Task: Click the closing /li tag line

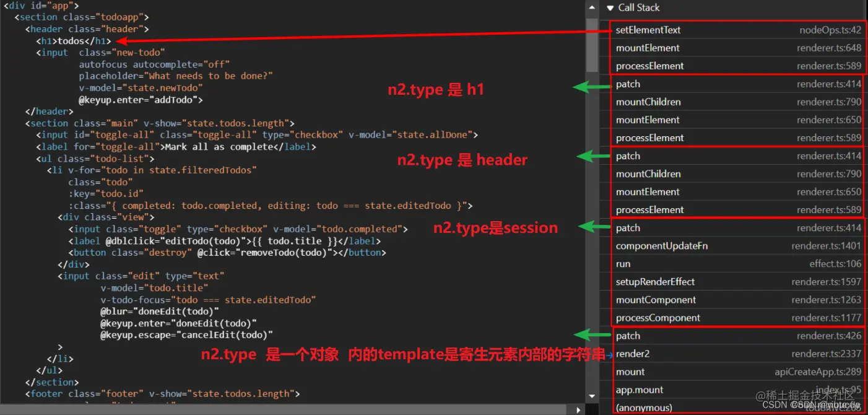Action: coord(60,359)
